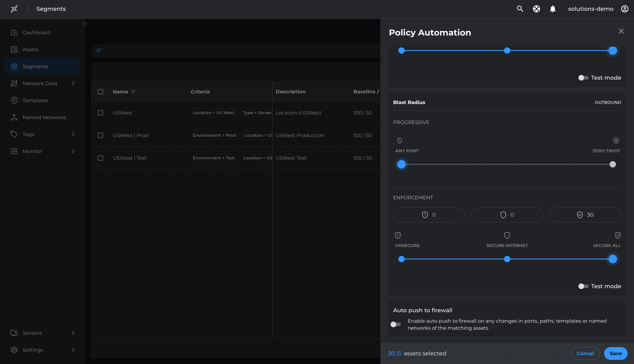Cancel the policy automation changes
The image size is (634, 364).
(x=585, y=353)
